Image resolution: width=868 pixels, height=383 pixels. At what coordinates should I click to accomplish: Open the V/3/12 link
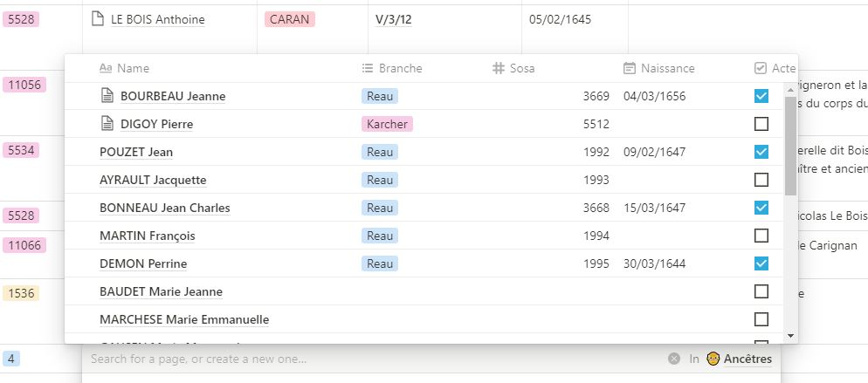(x=394, y=20)
